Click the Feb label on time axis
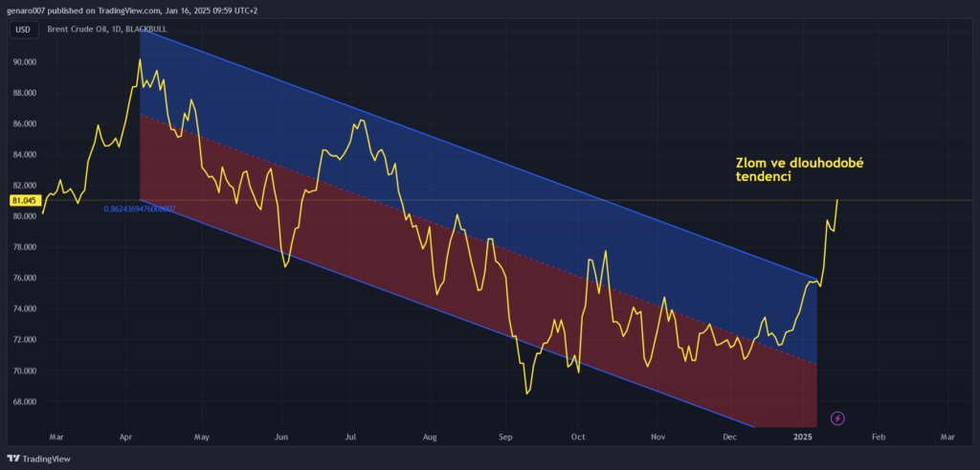Image resolution: width=980 pixels, height=470 pixels. pos(878,436)
